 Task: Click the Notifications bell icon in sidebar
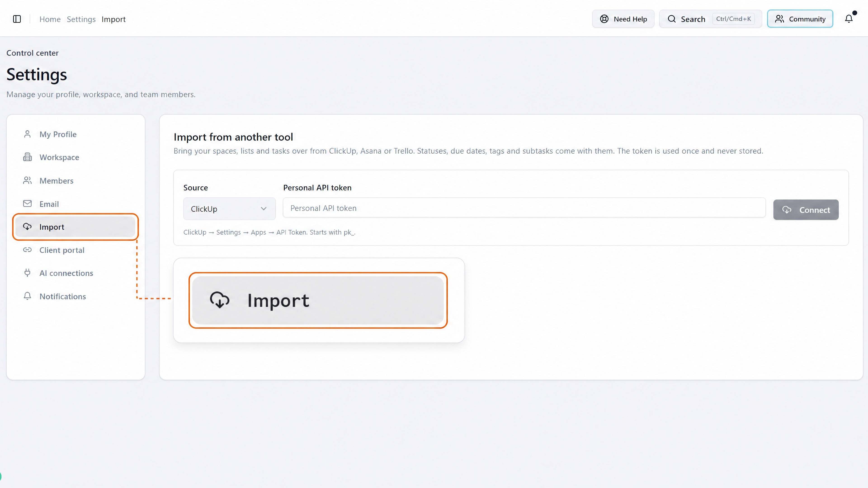(x=27, y=296)
